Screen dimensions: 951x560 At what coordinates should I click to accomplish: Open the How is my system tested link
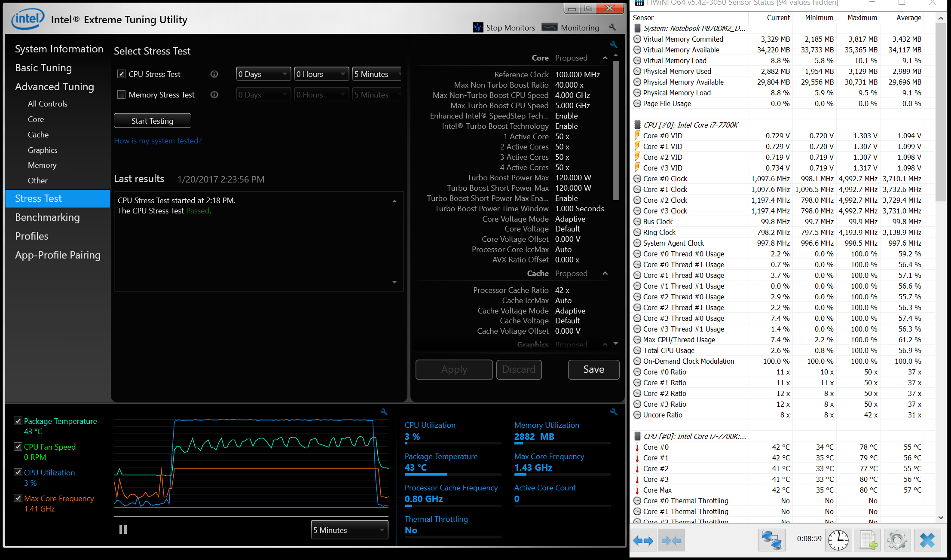tap(158, 141)
